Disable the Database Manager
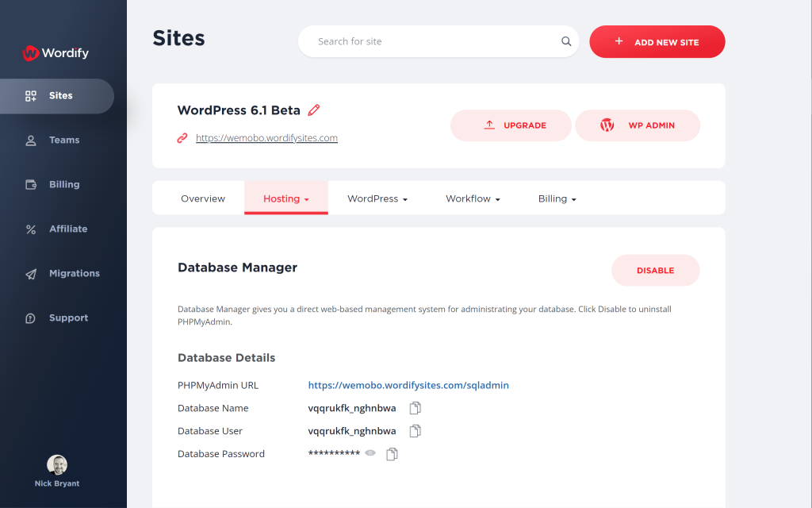The image size is (812, 508). click(x=655, y=270)
